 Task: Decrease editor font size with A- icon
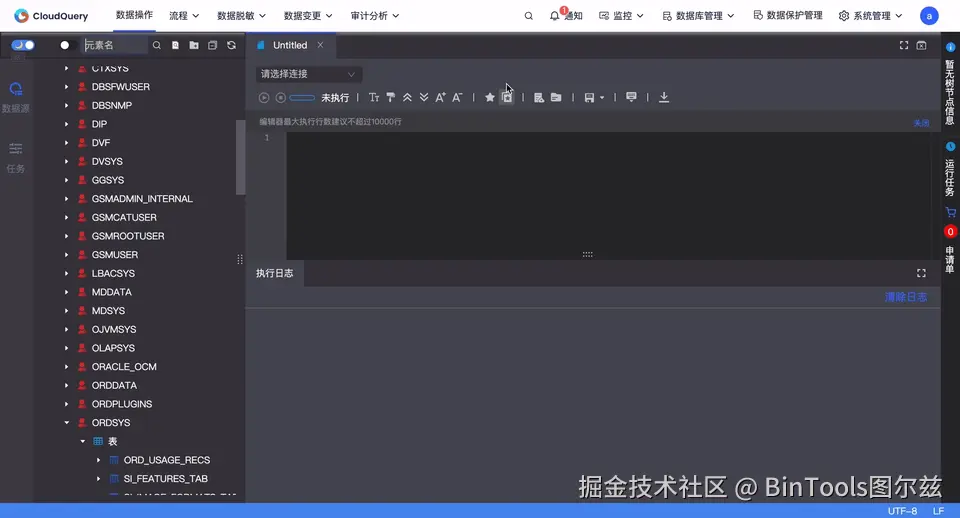click(457, 97)
